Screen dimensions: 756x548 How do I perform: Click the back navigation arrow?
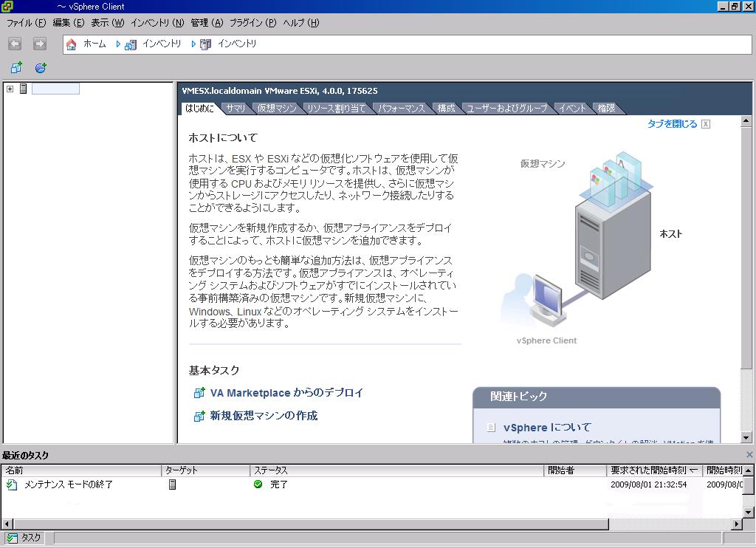click(15, 44)
